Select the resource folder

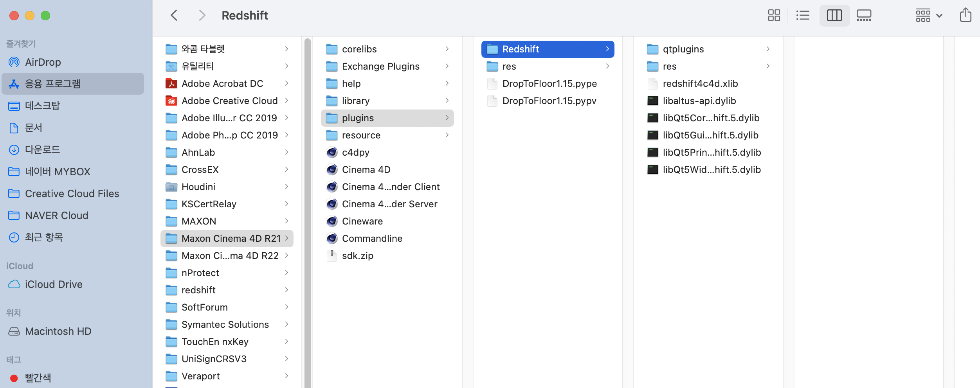[x=387, y=135]
